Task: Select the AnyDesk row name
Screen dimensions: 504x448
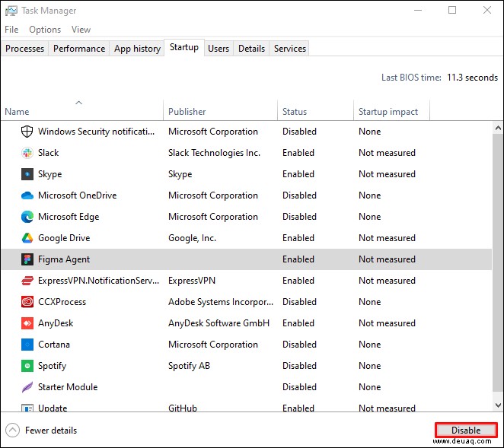Action: point(56,323)
